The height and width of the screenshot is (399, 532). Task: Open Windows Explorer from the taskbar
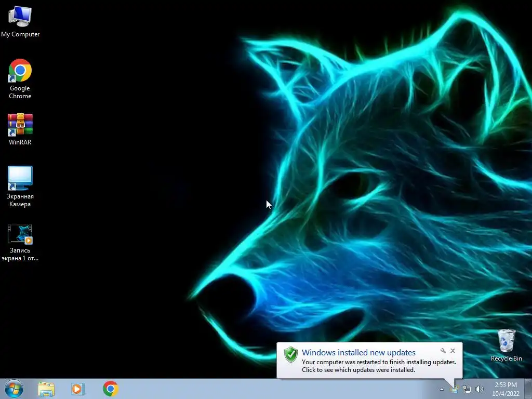(46, 389)
